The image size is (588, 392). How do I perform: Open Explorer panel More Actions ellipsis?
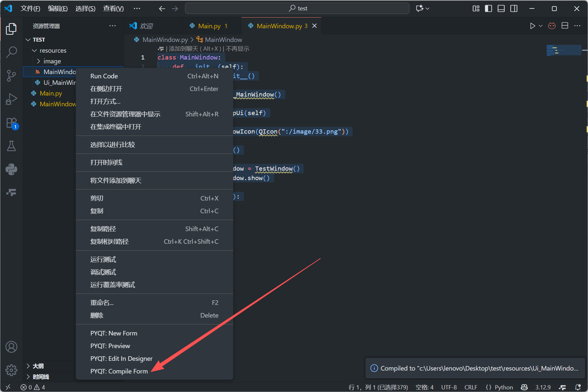(x=113, y=26)
